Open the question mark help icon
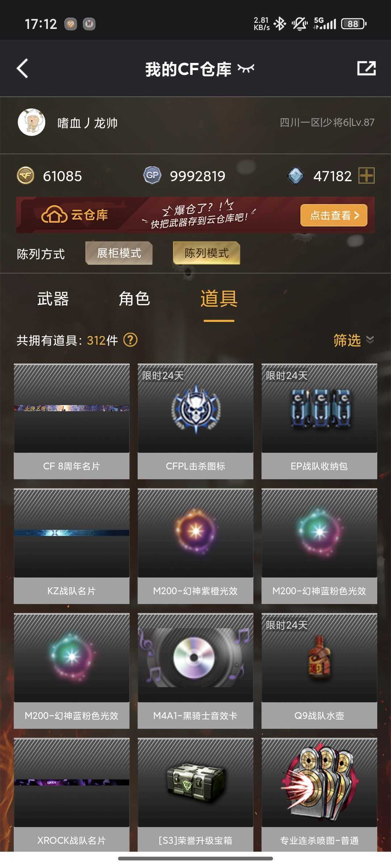This screenshot has width=391, height=868. click(x=130, y=340)
